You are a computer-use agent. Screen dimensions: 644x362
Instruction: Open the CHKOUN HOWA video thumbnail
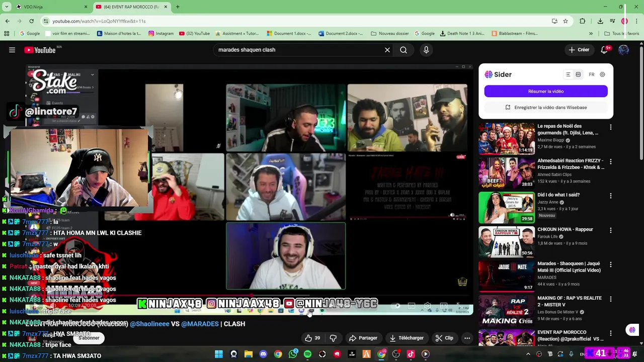pyautogui.click(x=506, y=242)
